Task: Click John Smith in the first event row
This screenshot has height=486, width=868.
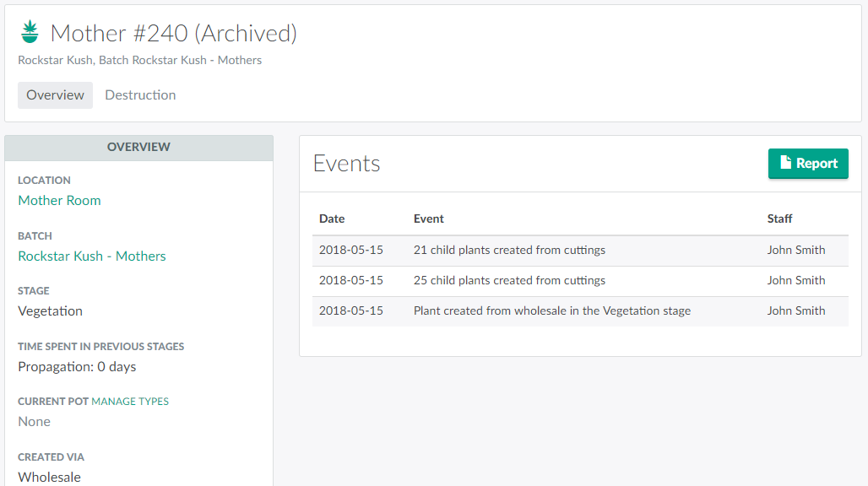Action: click(x=795, y=250)
